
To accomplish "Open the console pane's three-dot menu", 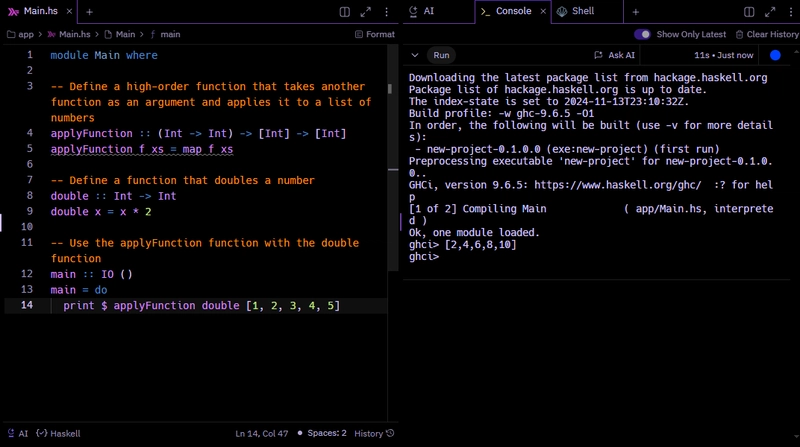I will coord(791,12).
